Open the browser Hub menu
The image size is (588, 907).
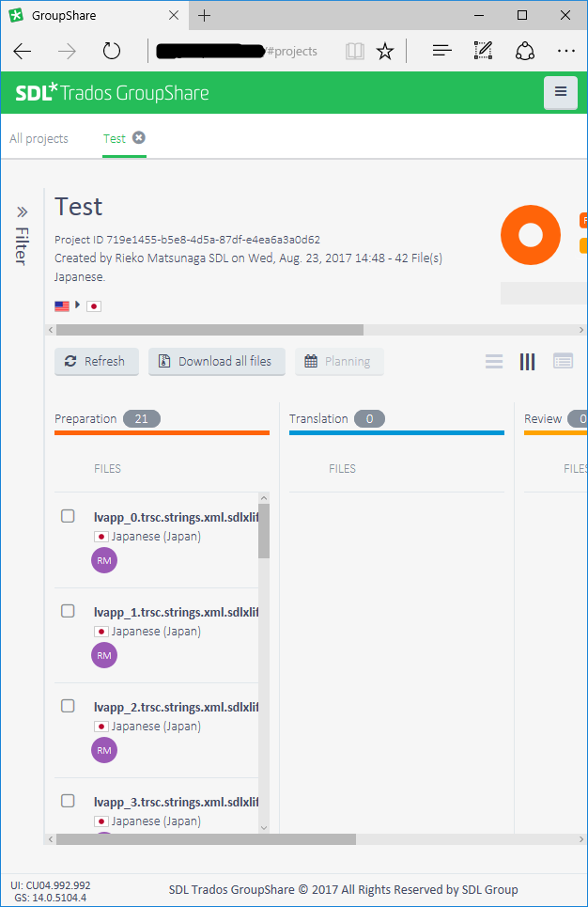point(442,51)
